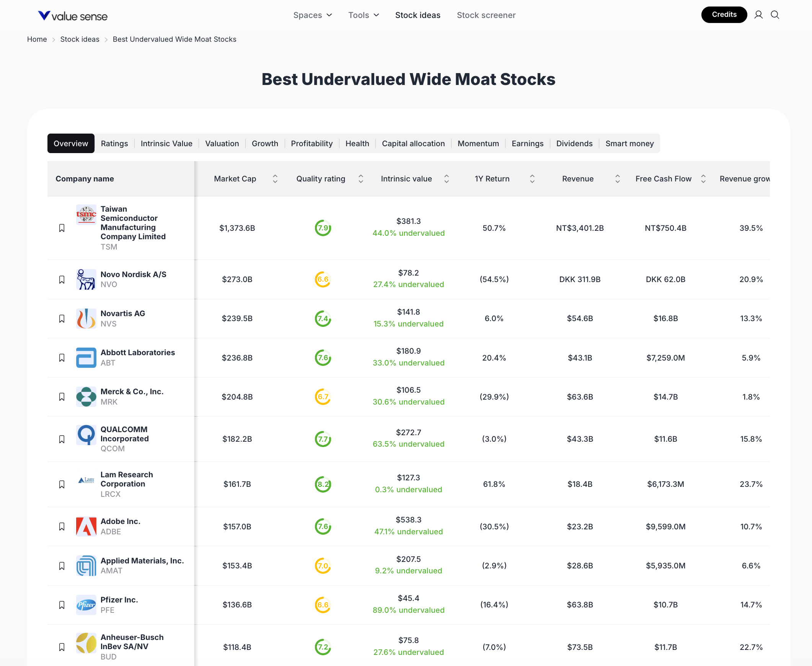This screenshot has height=666, width=812.
Task: Open the search magnifier icon
Action: tap(774, 15)
